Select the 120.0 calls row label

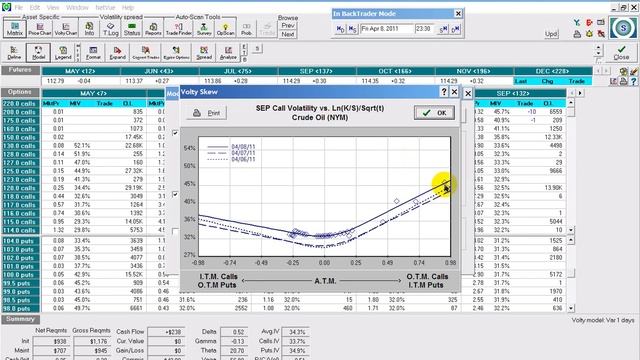(x=20, y=188)
